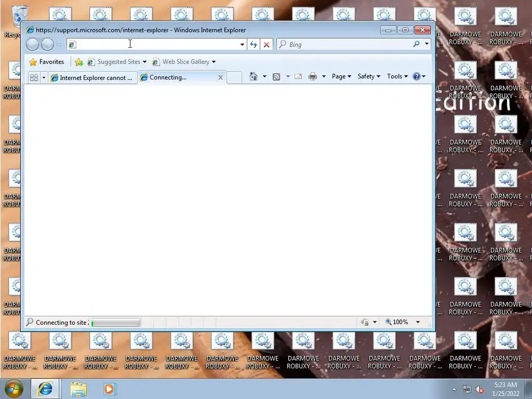The image size is (532, 399).
Task: Click the 'Connecting to site' status text
Action: [62, 322]
